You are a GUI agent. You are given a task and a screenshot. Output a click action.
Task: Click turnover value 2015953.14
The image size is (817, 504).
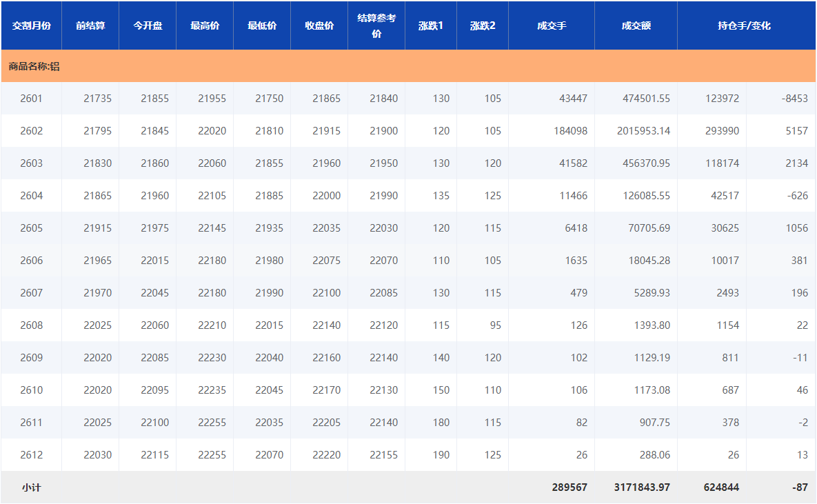[643, 131]
